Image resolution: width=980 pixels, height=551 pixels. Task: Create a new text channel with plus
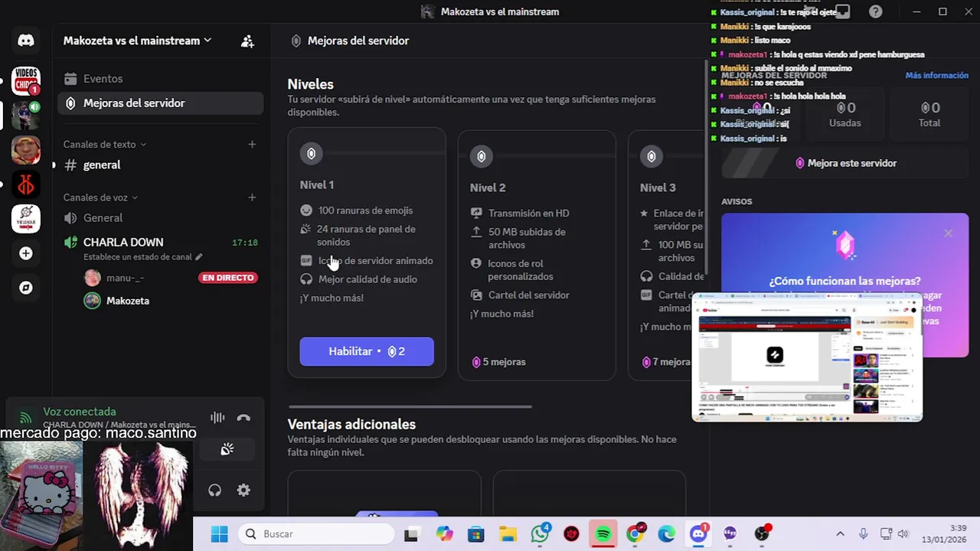coord(252,144)
